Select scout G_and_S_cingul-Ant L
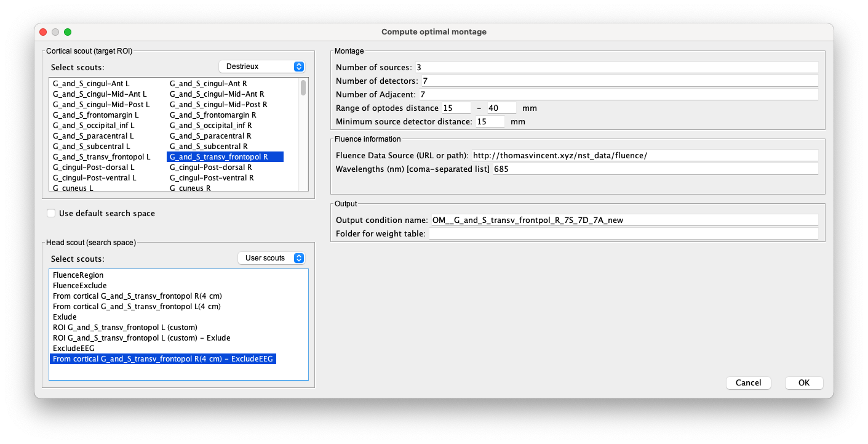This screenshot has width=868, height=444. pyautogui.click(x=91, y=83)
